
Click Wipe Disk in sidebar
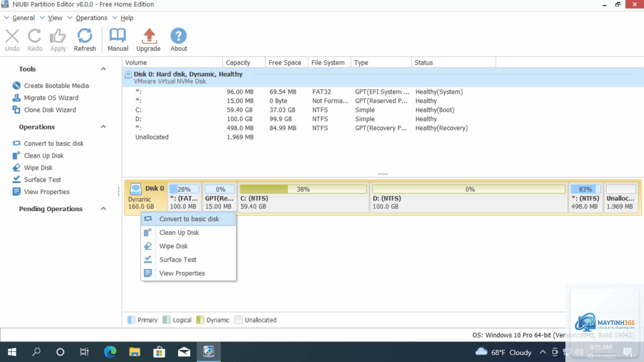coord(38,168)
